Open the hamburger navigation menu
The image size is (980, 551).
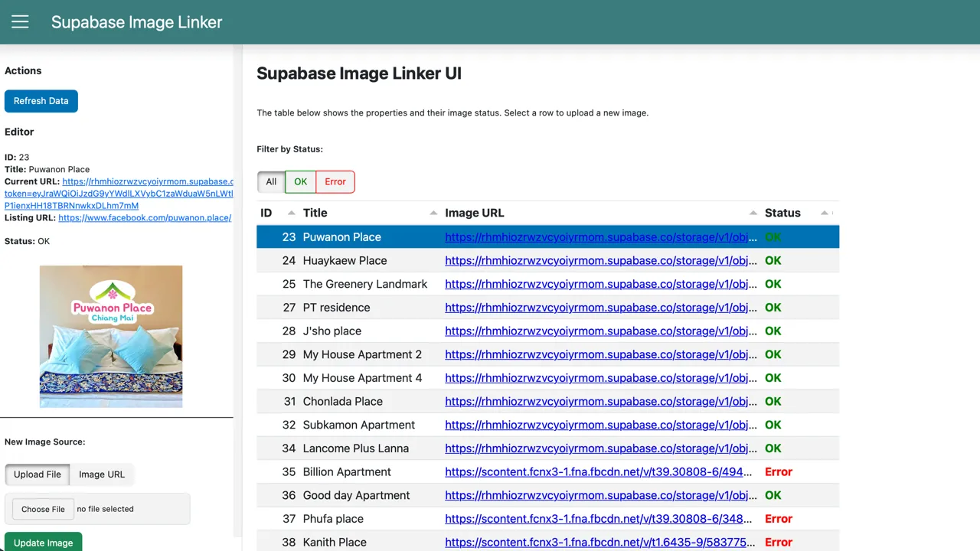point(20,21)
